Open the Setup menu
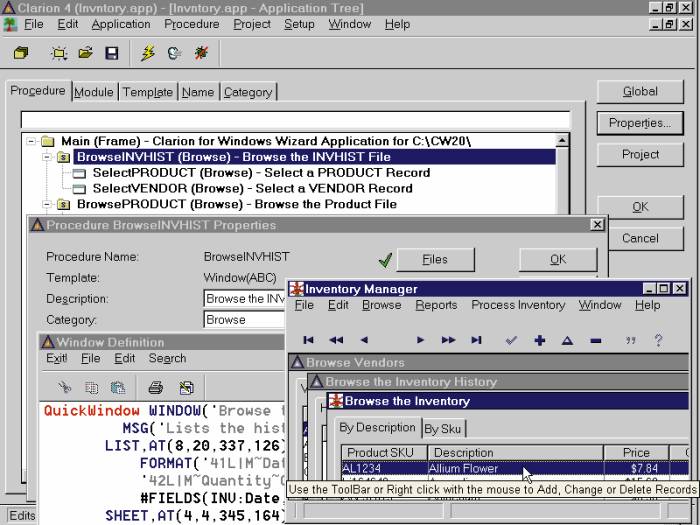700x525 pixels. point(299,24)
